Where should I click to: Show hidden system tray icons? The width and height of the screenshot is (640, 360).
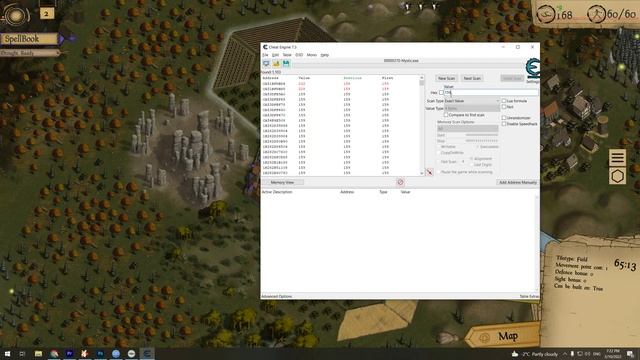click(565, 354)
